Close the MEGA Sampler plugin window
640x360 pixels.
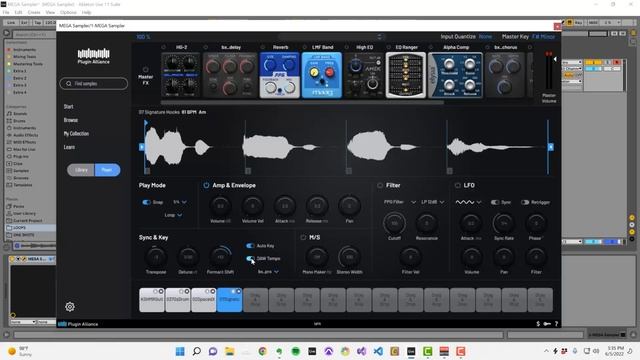(557, 26)
